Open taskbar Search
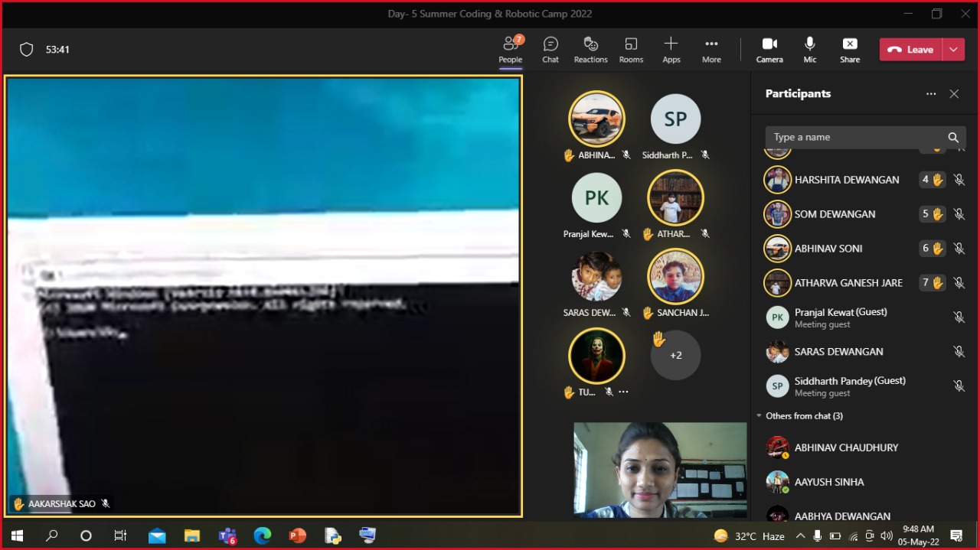 pyautogui.click(x=51, y=536)
